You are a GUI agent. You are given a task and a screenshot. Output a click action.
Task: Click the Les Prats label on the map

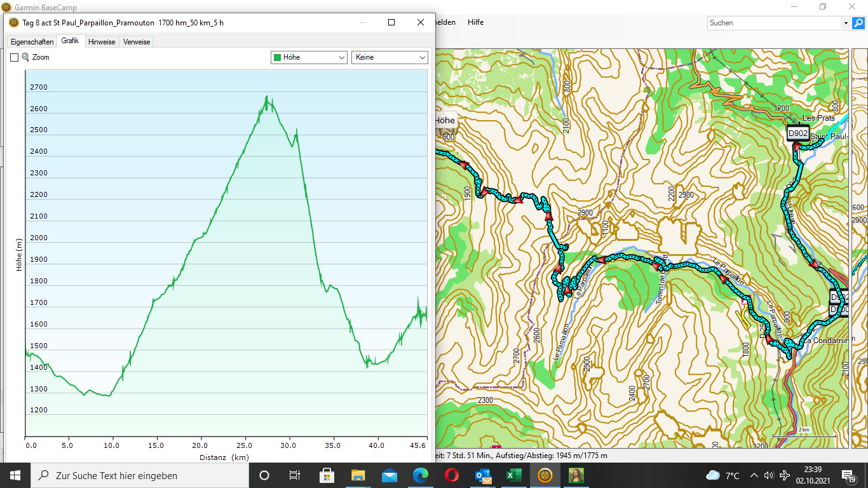pos(818,118)
